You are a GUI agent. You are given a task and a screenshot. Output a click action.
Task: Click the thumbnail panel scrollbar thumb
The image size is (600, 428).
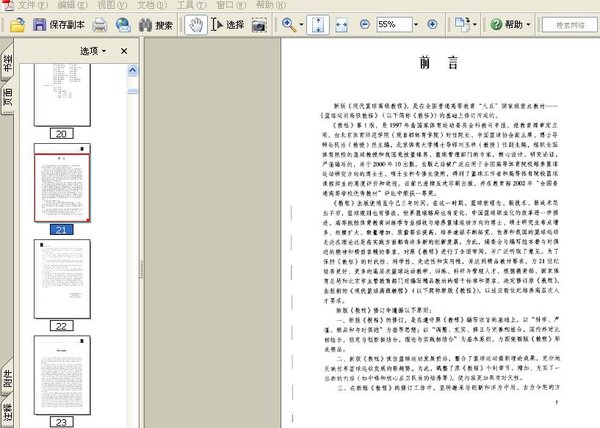tap(132, 91)
